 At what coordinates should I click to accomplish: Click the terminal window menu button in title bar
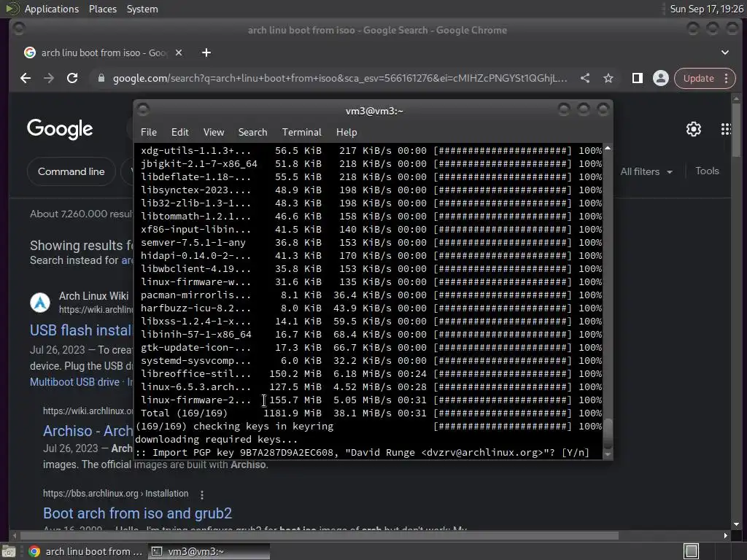(143, 110)
